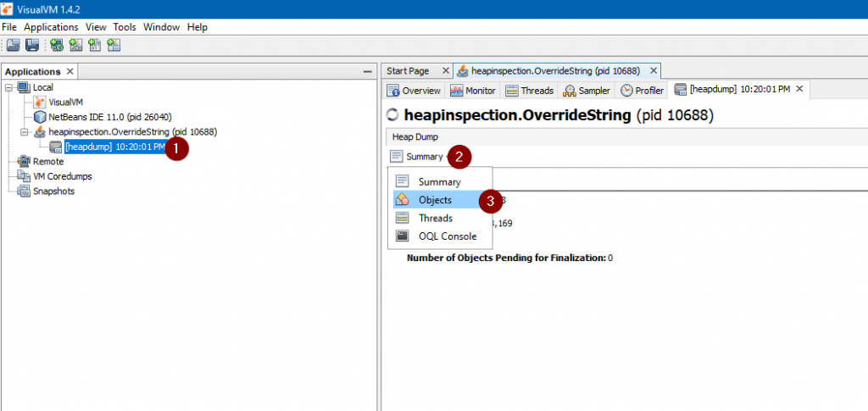Select the Remote node in Applications tree

(x=48, y=162)
